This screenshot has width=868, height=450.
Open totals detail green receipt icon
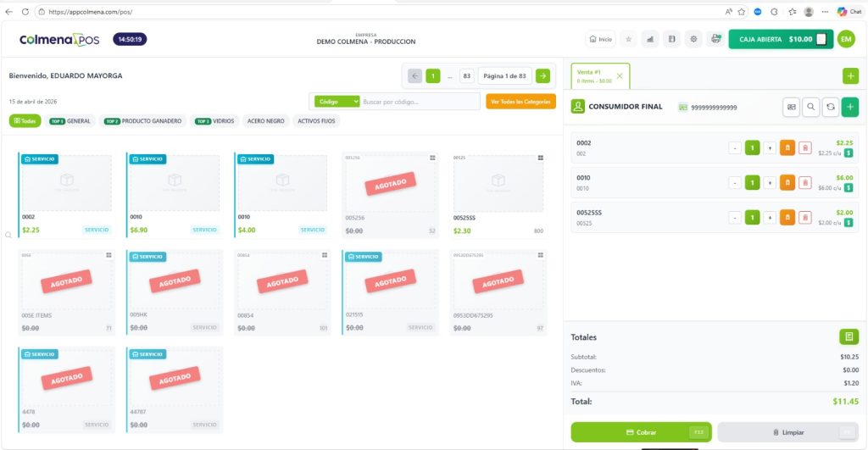(x=849, y=336)
